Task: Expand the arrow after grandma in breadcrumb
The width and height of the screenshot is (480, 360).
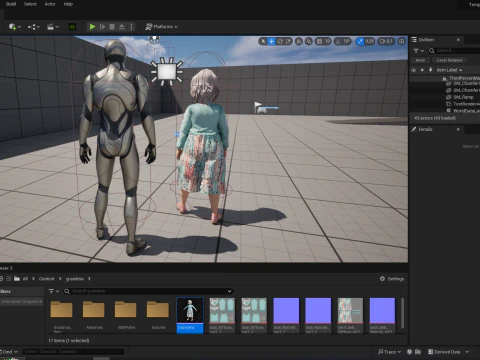Action: tap(89, 279)
